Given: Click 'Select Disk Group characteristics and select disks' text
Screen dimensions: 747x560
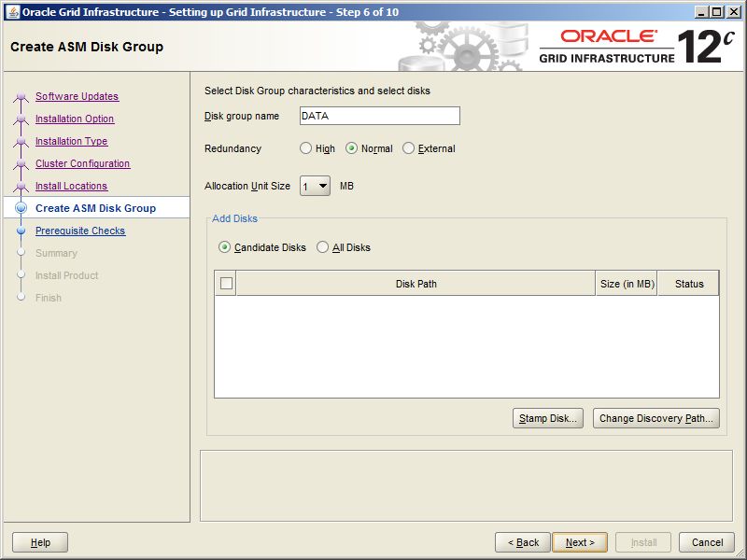Looking at the screenshot, I should tap(317, 91).
